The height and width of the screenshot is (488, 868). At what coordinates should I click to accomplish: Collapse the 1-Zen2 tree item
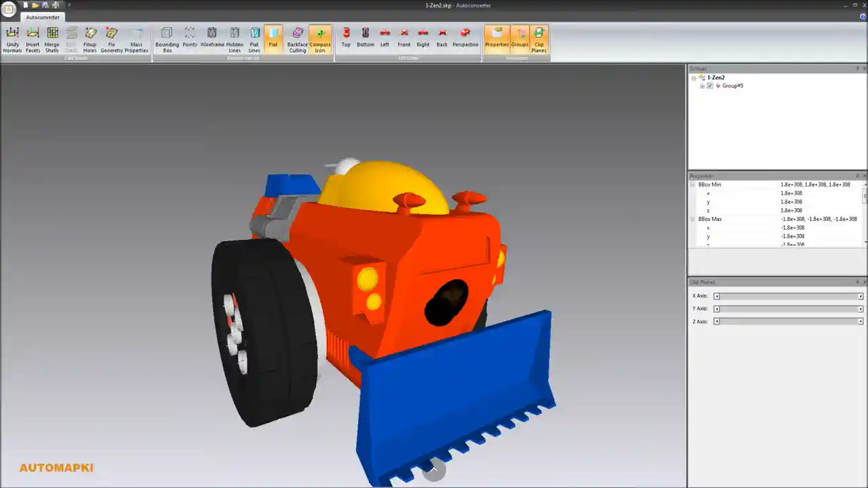(693, 77)
